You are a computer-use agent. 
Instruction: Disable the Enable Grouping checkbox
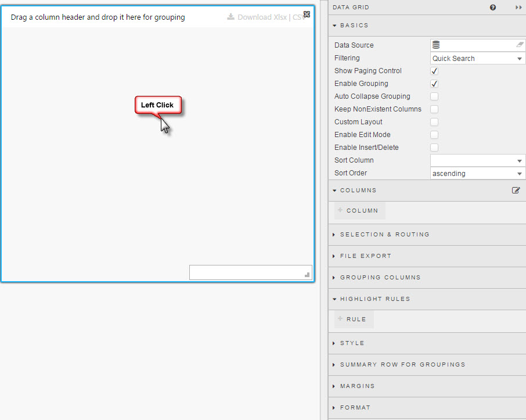click(x=433, y=83)
